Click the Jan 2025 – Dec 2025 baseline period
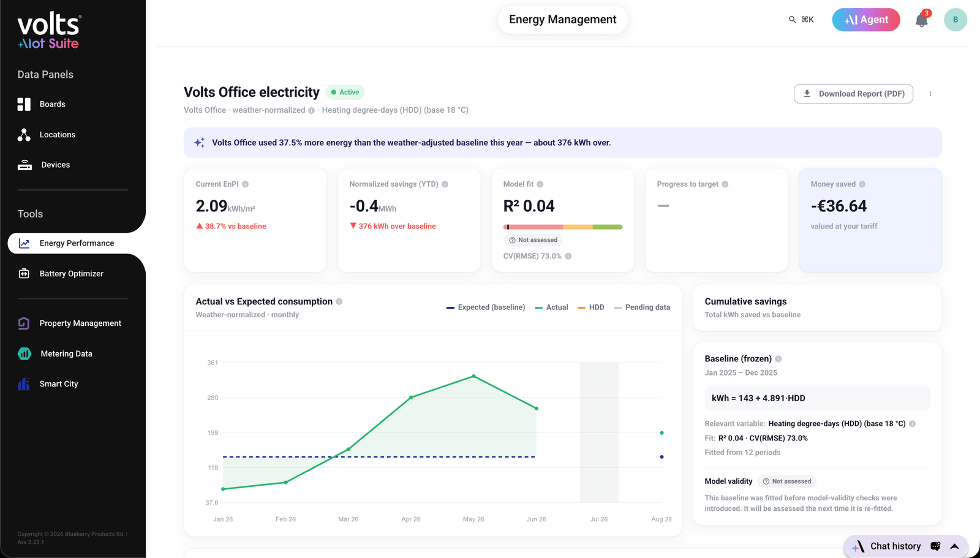This screenshot has height=558, width=980. pyautogui.click(x=741, y=373)
